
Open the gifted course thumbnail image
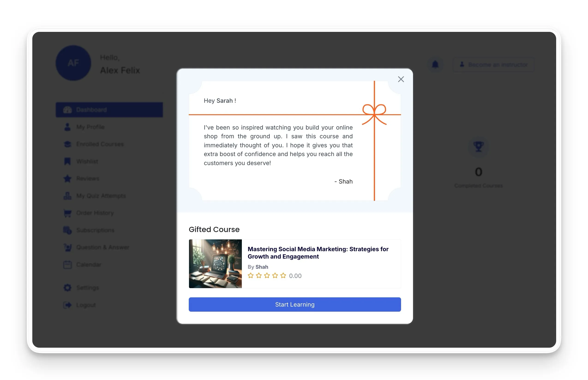click(x=215, y=264)
